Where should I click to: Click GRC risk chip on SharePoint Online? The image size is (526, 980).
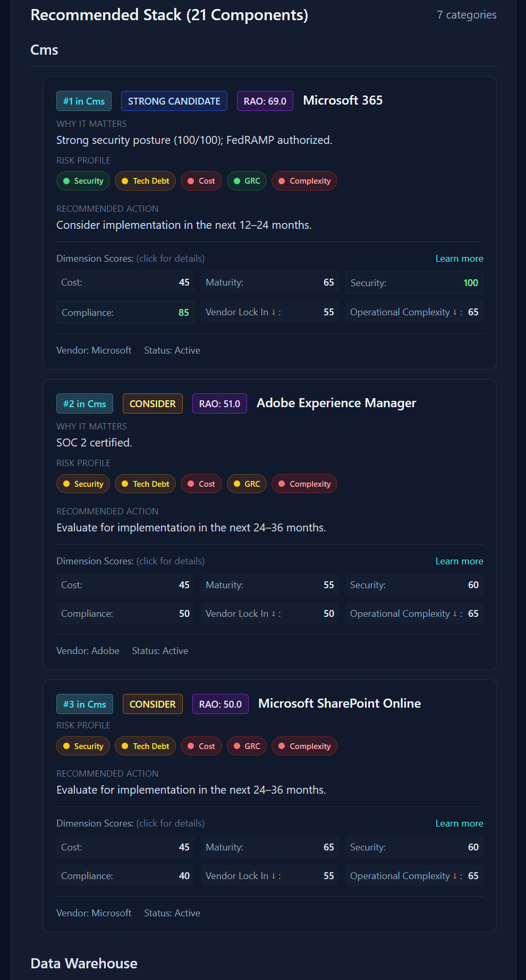(247, 746)
